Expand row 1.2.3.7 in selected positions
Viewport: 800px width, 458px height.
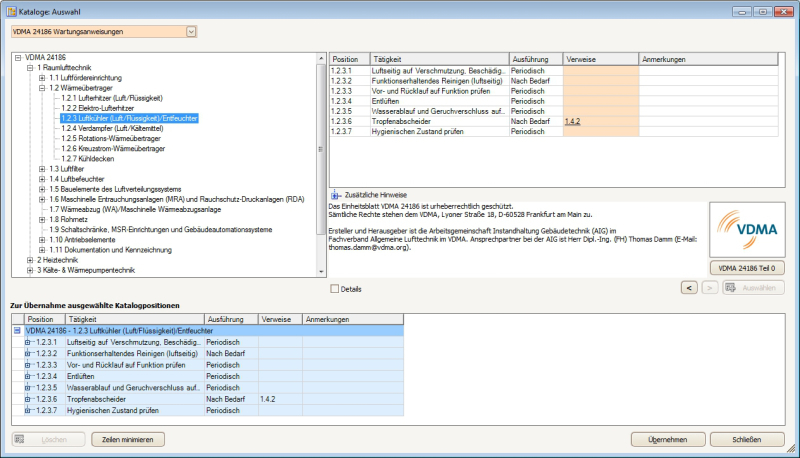[28, 411]
